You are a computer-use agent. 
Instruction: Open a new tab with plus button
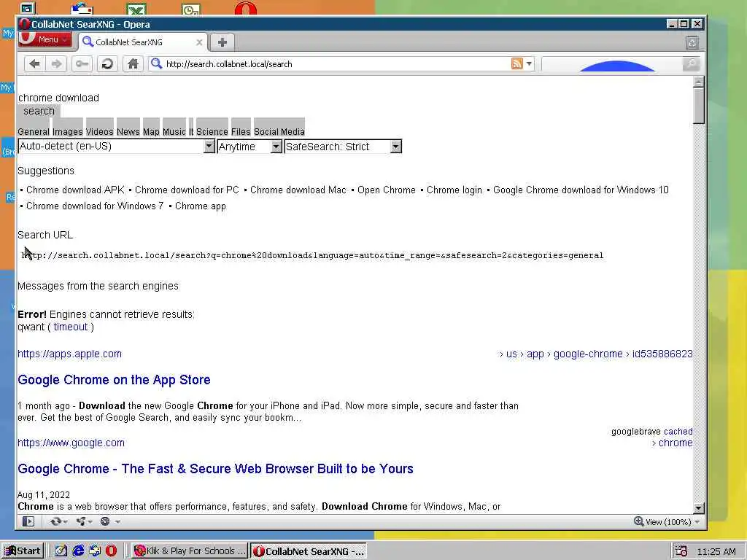click(x=222, y=42)
